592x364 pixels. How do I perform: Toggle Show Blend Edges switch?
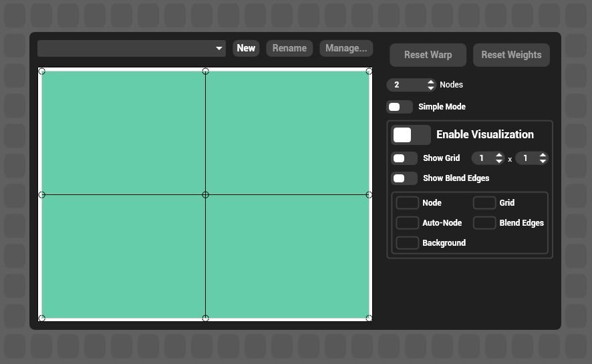[x=404, y=178]
